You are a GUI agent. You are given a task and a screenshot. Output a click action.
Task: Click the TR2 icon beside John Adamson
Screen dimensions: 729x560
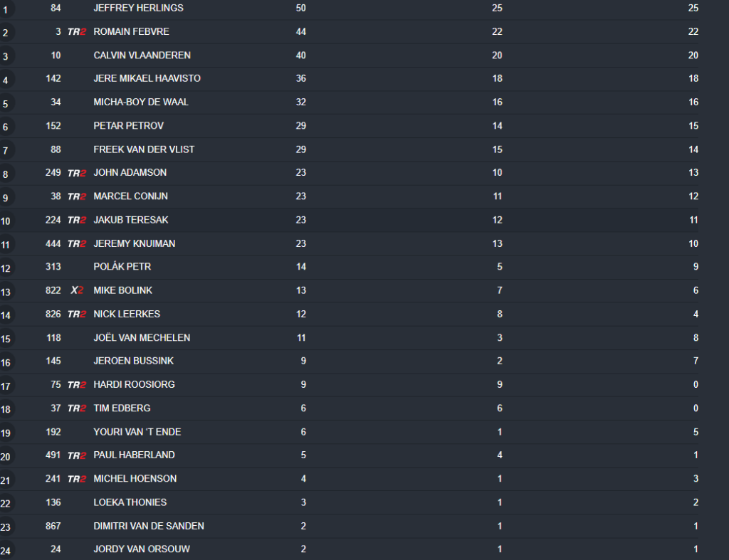77,173
